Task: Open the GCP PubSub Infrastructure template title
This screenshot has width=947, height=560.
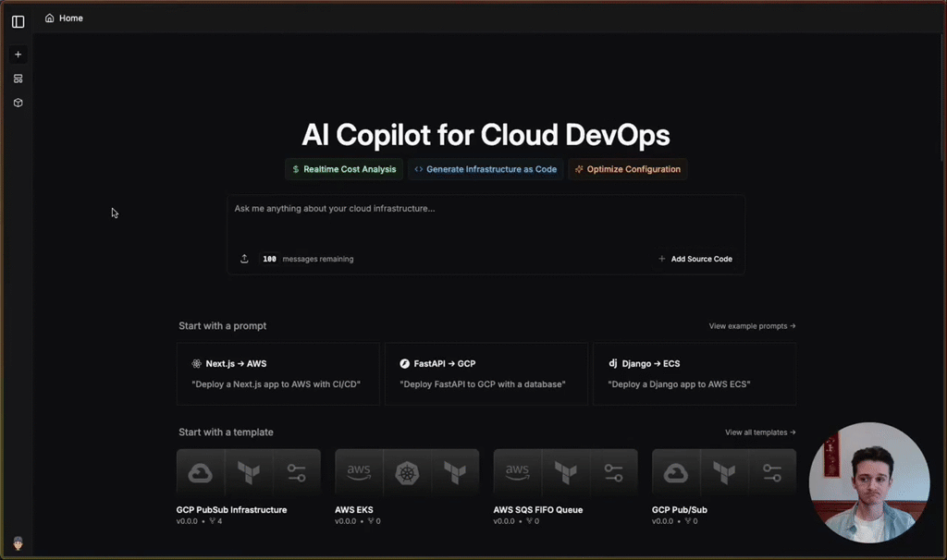Action: [231, 509]
